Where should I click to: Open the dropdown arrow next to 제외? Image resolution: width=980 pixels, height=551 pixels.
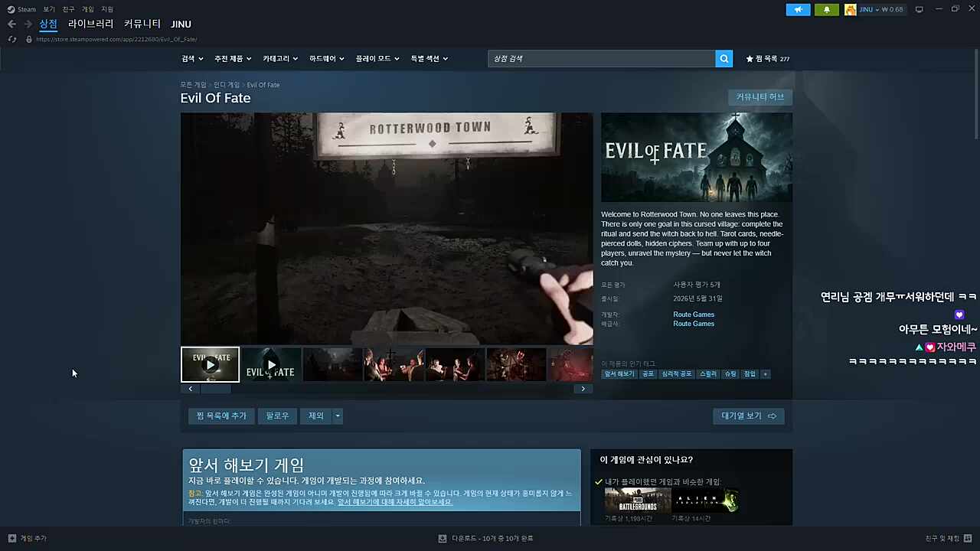click(x=338, y=416)
